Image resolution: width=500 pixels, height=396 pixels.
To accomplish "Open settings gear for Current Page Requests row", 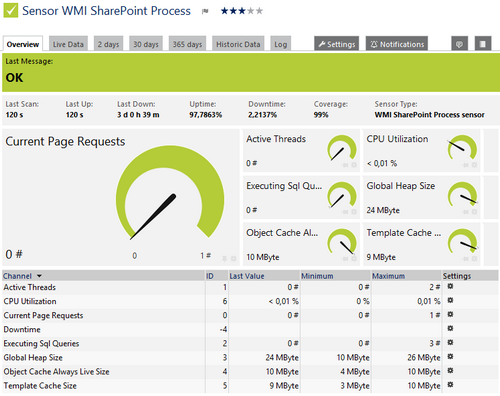I will 450,314.
